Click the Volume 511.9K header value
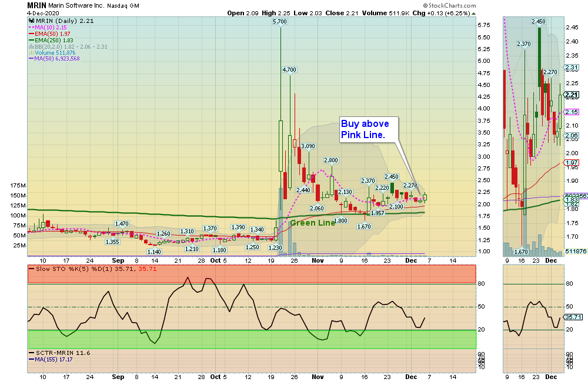The width and height of the screenshot is (588, 382). tap(386, 13)
